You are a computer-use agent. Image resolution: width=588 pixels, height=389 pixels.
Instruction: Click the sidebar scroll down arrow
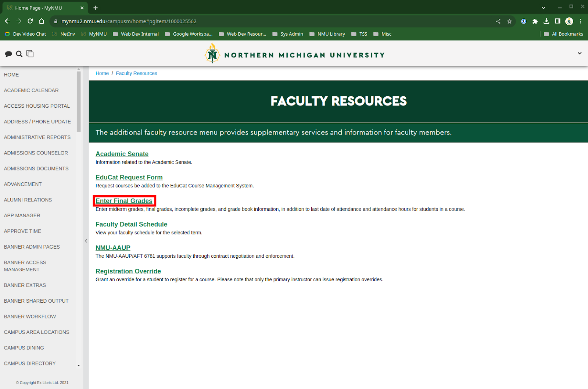pos(79,365)
